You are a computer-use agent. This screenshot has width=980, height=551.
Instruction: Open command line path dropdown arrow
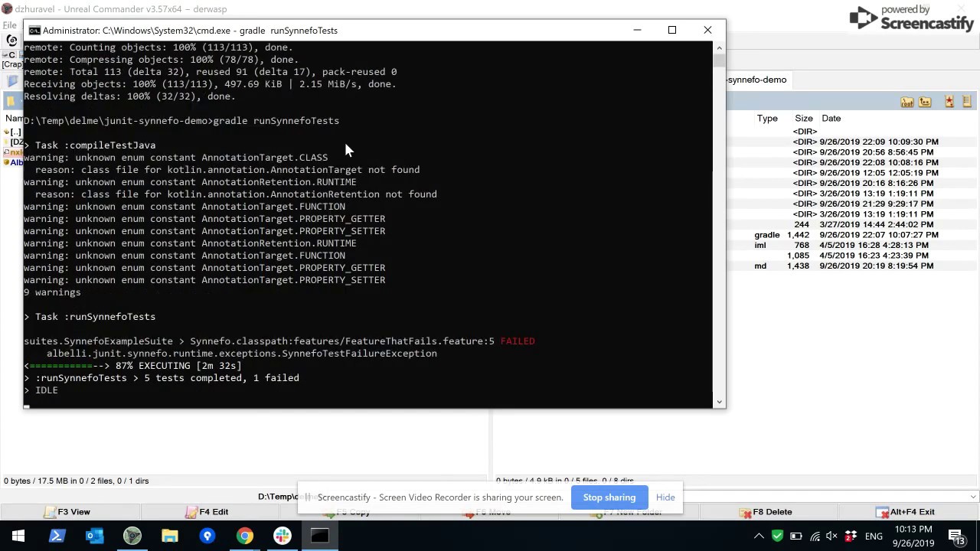[973, 497]
